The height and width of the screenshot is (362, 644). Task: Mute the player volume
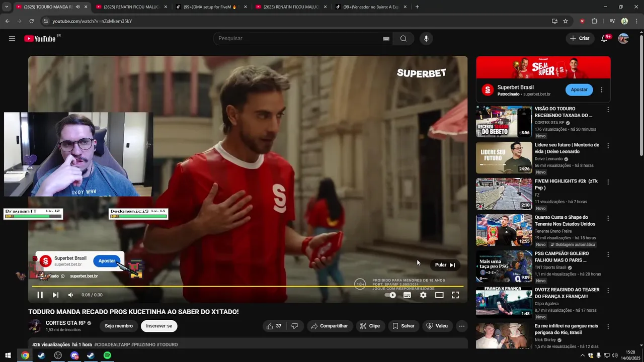tap(71, 295)
